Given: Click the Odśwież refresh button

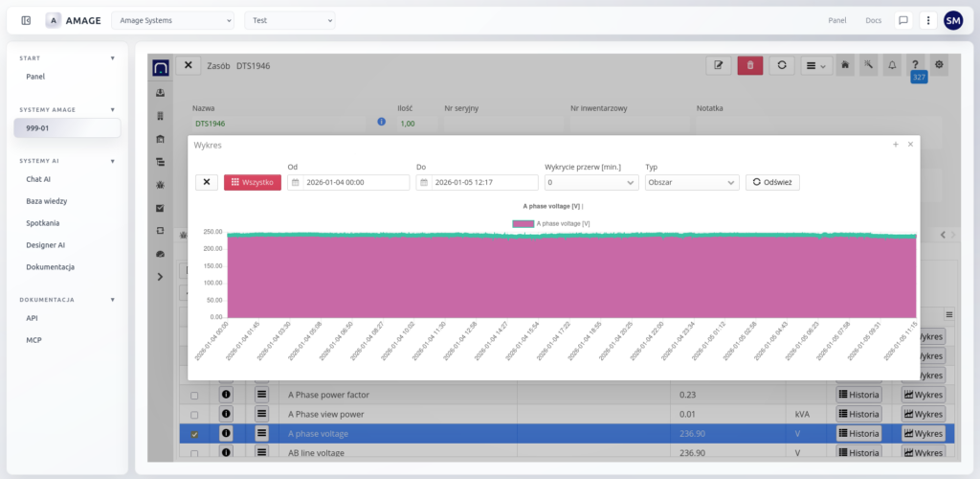Looking at the screenshot, I should pyautogui.click(x=772, y=182).
